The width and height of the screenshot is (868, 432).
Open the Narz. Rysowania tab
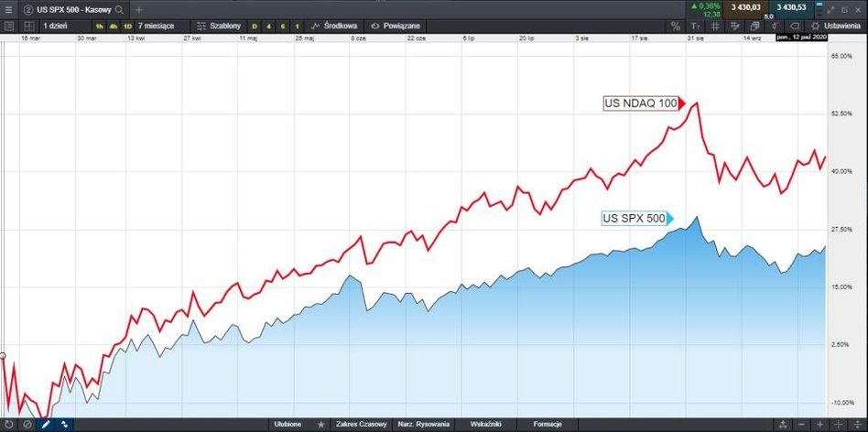point(422,425)
